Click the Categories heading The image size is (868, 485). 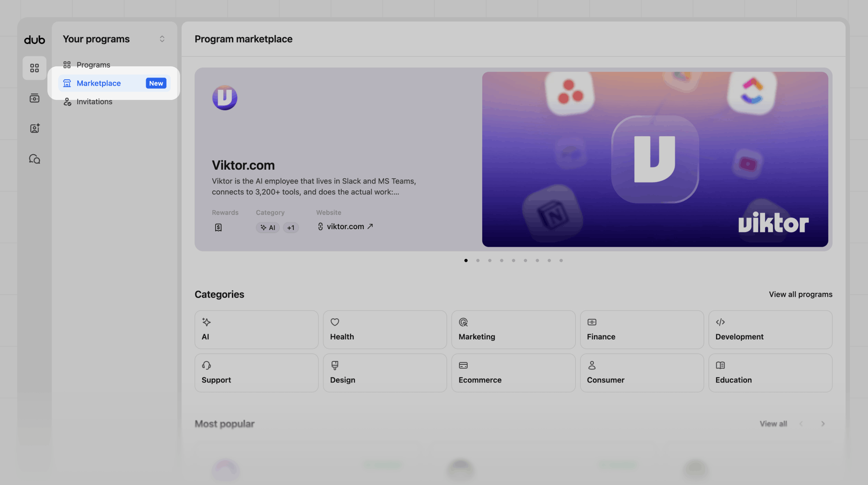coord(219,295)
